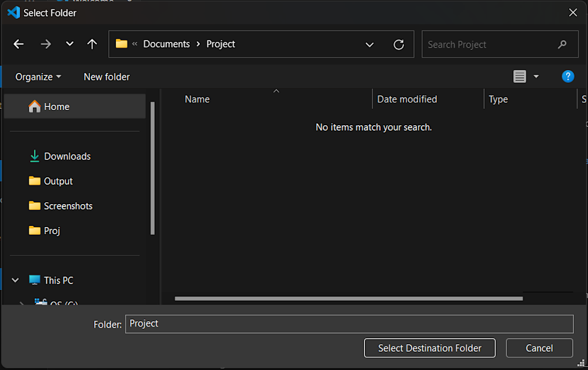Open the view options dropdown arrow
The height and width of the screenshot is (370, 588).
pyautogui.click(x=536, y=76)
